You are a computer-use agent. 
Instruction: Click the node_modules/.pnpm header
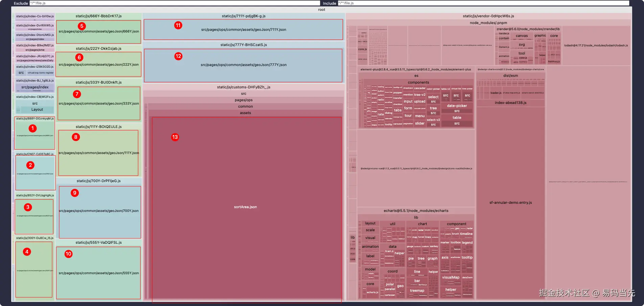[488, 23]
